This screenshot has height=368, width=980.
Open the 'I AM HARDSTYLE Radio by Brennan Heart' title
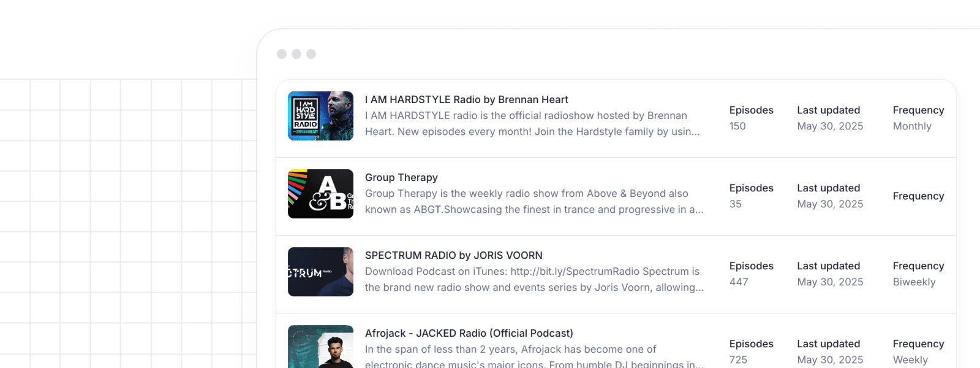(466, 99)
